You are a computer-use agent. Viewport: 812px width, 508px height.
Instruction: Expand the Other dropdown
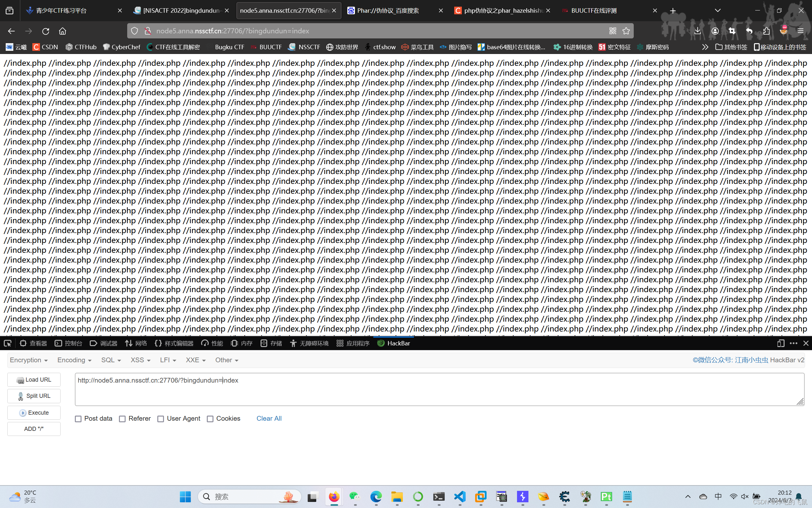pyautogui.click(x=227, y=360)
